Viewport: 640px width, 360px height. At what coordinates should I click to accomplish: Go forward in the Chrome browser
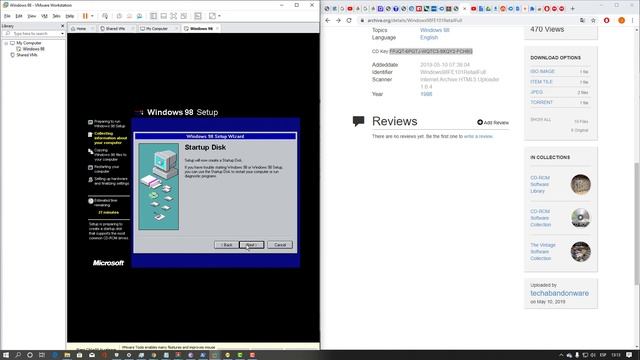[x=338, y=20]
